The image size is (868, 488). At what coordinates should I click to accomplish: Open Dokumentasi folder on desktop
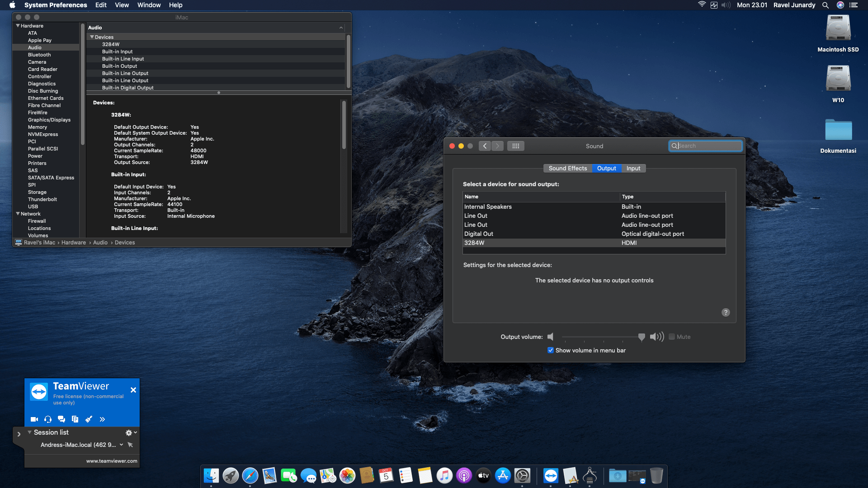(838, 130)
